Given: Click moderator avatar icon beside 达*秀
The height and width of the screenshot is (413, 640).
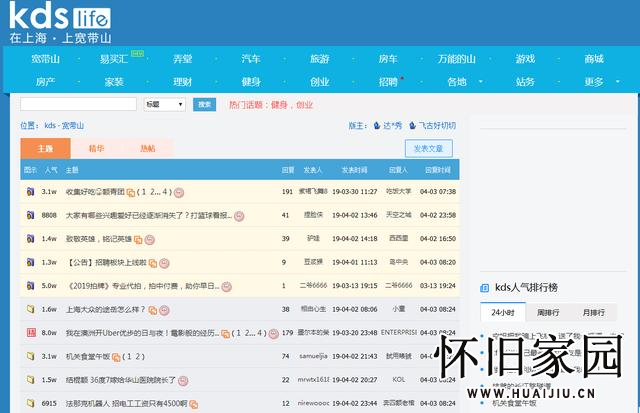Looking at the screenshot, I should click(376, 126).
